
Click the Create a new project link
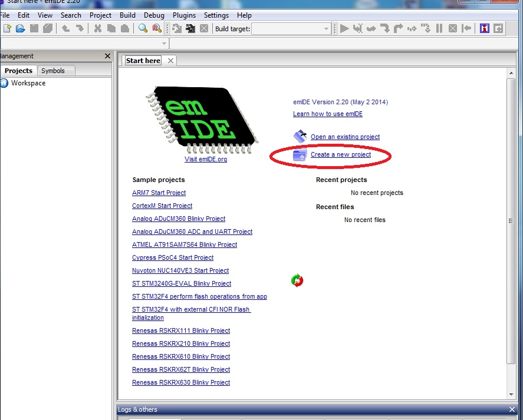point(340,154)
